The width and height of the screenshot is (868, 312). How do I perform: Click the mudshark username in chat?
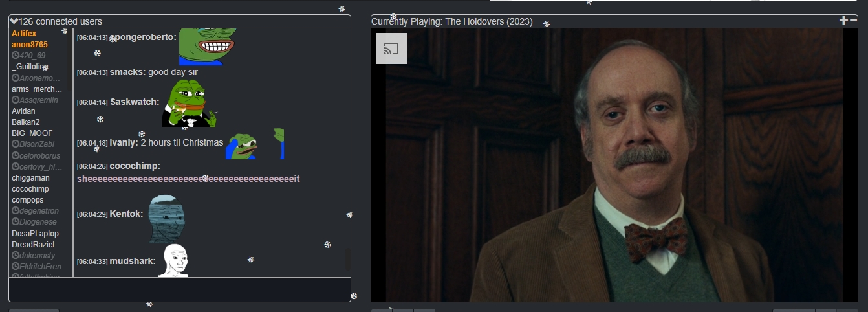click(133, 261)
